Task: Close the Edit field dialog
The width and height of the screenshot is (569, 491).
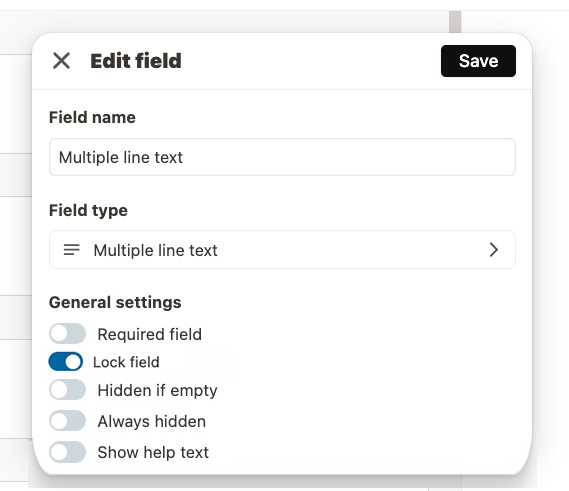Action: pos(61,61)
